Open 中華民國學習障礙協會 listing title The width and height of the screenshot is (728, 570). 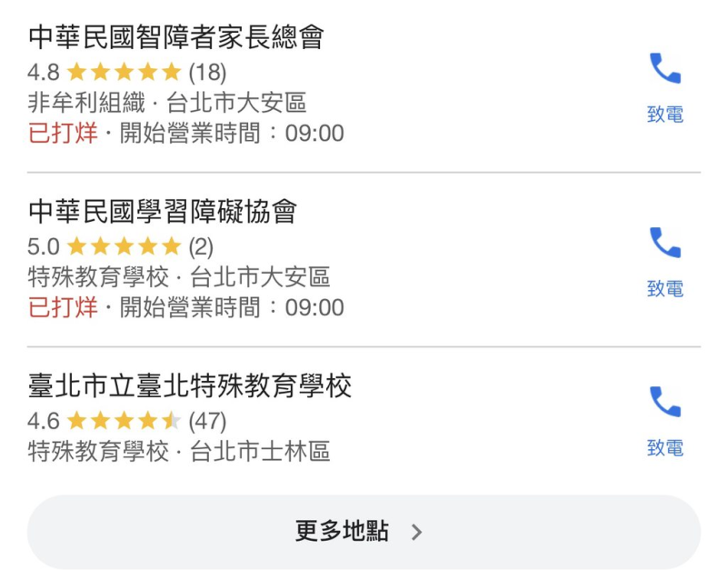click(163, 212)
